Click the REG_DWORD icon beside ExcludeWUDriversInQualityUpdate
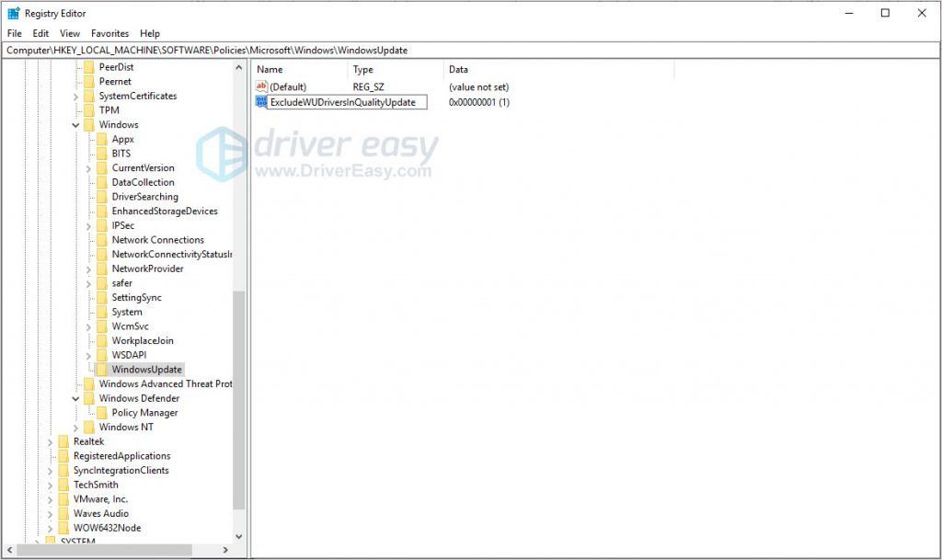 coord(261,102)
